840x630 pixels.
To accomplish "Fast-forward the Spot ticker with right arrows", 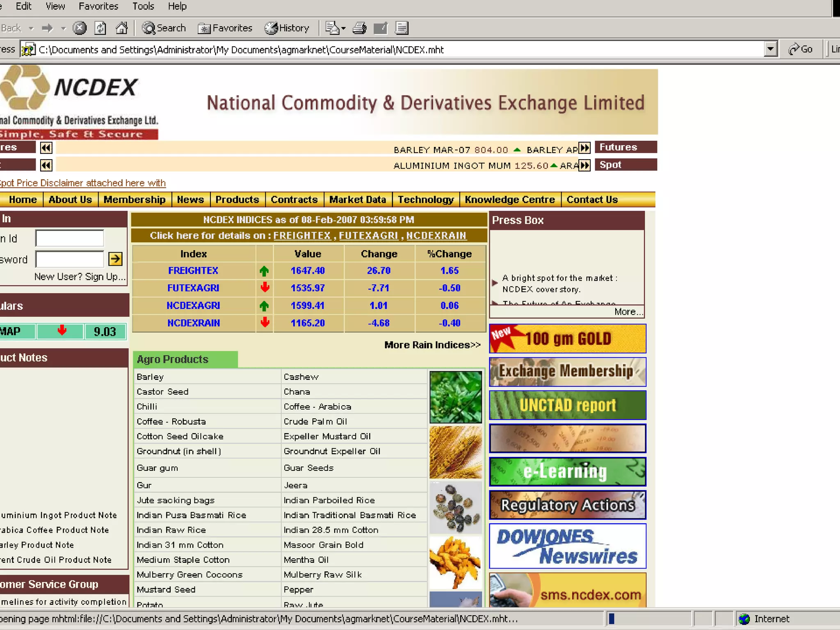I will [x=584, y=165].
